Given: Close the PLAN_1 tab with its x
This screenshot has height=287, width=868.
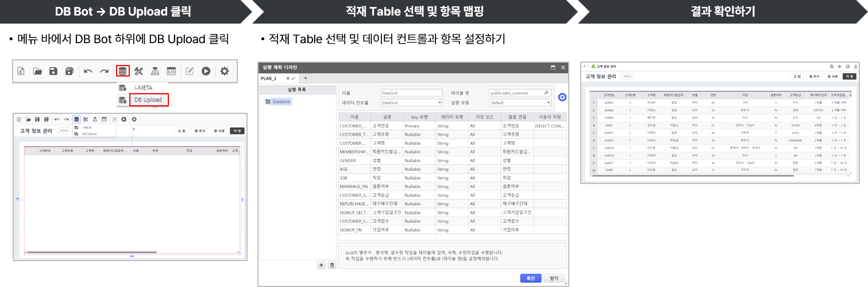Looking at the screenshot, I should click(x=288, y=78).
